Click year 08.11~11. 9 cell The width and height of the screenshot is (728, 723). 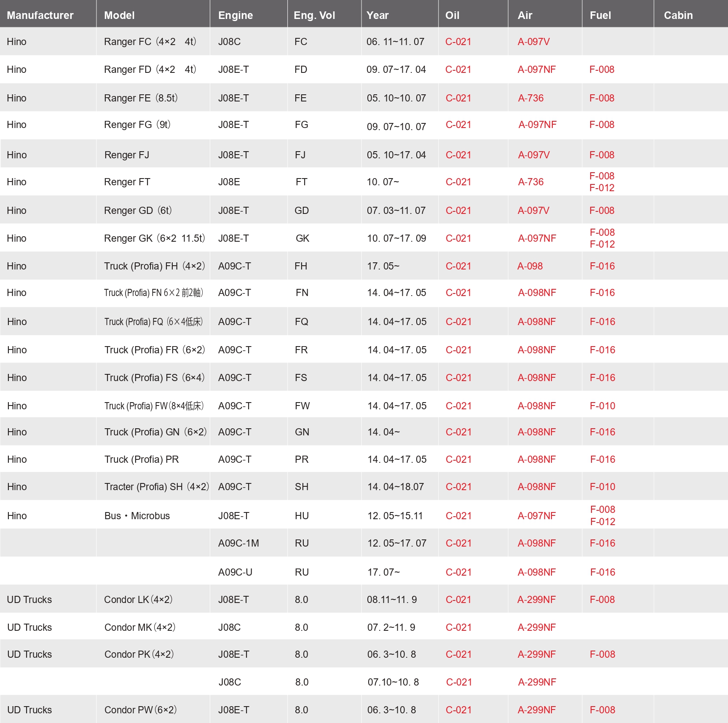pos(392,600)
